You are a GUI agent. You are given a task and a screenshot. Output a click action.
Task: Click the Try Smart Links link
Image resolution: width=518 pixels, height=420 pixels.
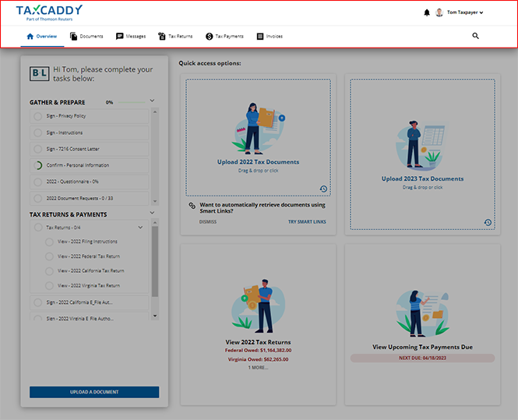click(307, 221)
